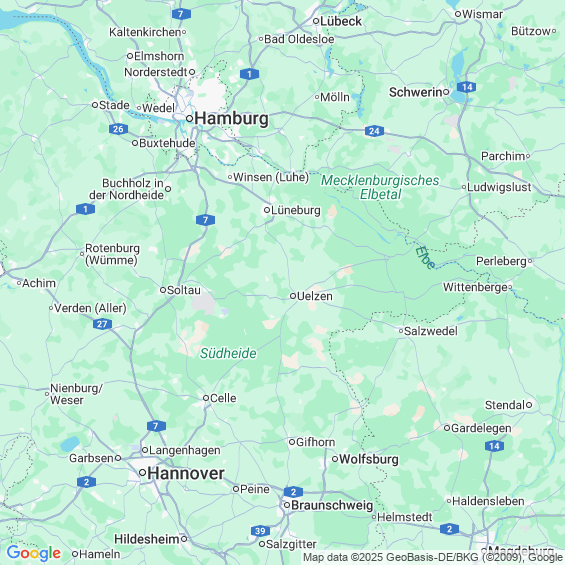Click the A24 highway shield near Schwerin
Viewport: 565px width, 565px height.
point(374,131)
